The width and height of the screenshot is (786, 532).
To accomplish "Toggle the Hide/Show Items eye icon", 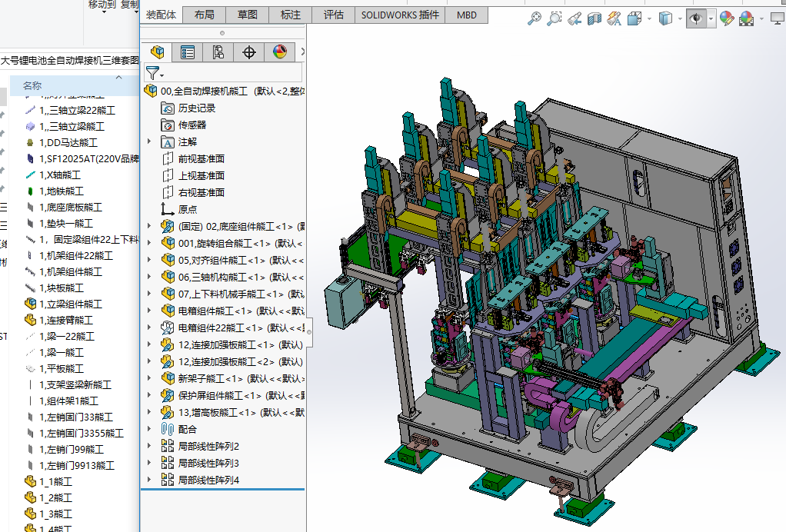I will (696, 19).
